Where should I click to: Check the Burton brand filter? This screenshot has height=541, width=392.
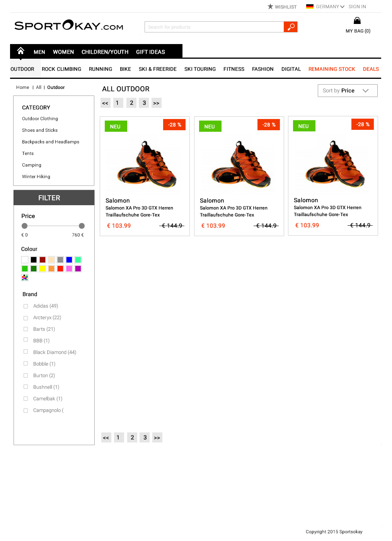point(26,376)
